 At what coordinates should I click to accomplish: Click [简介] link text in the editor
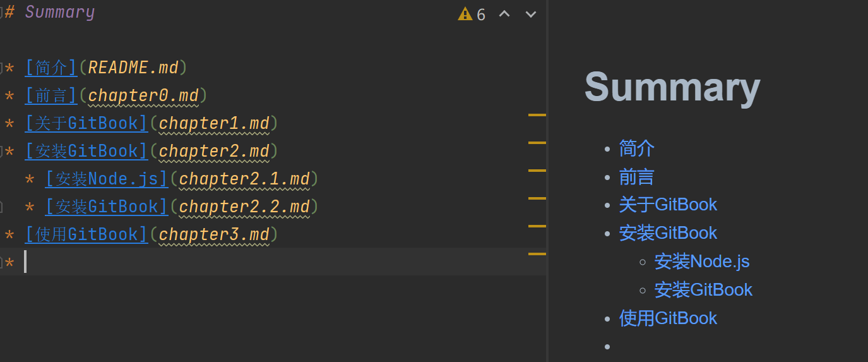tap(51, 68)
